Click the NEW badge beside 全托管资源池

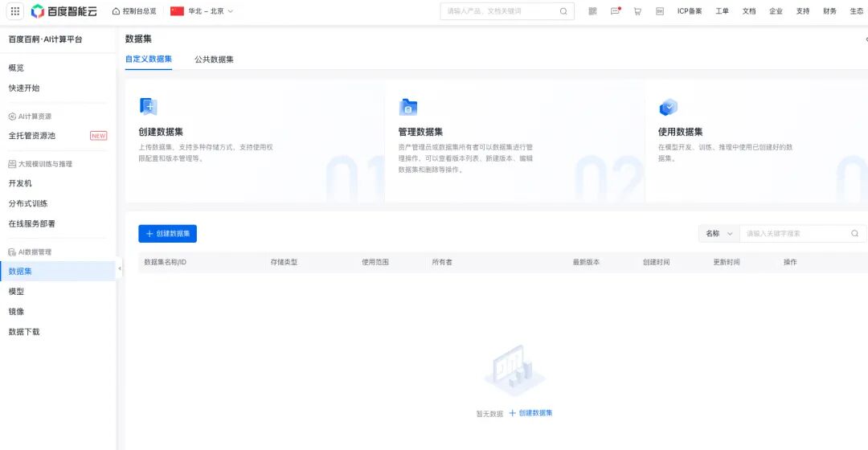(x=99, y=136)
